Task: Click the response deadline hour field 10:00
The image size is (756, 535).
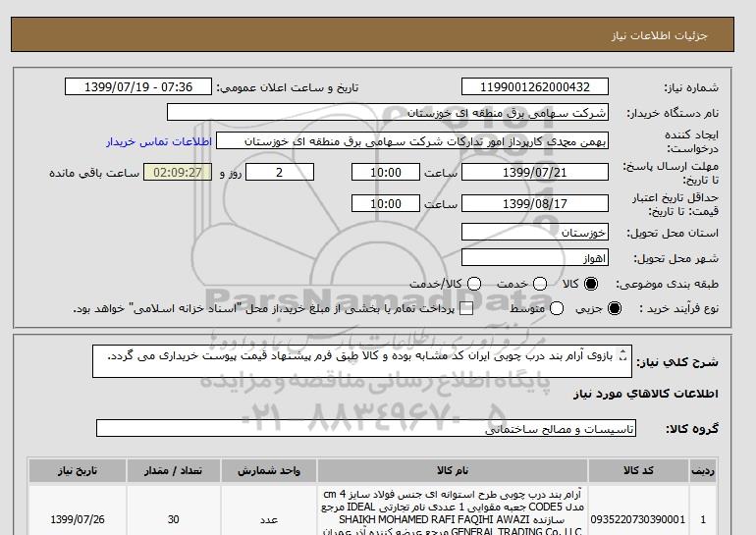Action: [x=386, y=172]
